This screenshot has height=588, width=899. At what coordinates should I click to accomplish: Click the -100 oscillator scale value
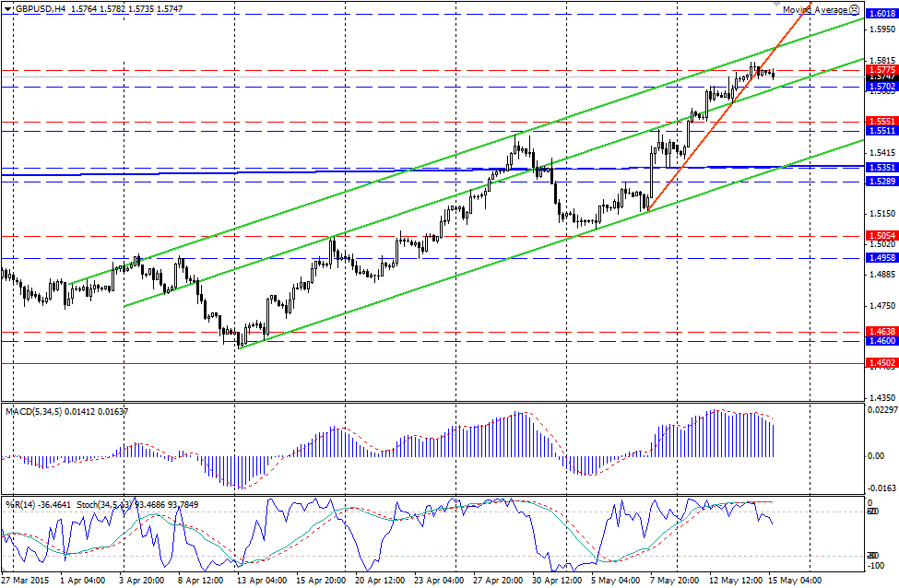(877, 566)
